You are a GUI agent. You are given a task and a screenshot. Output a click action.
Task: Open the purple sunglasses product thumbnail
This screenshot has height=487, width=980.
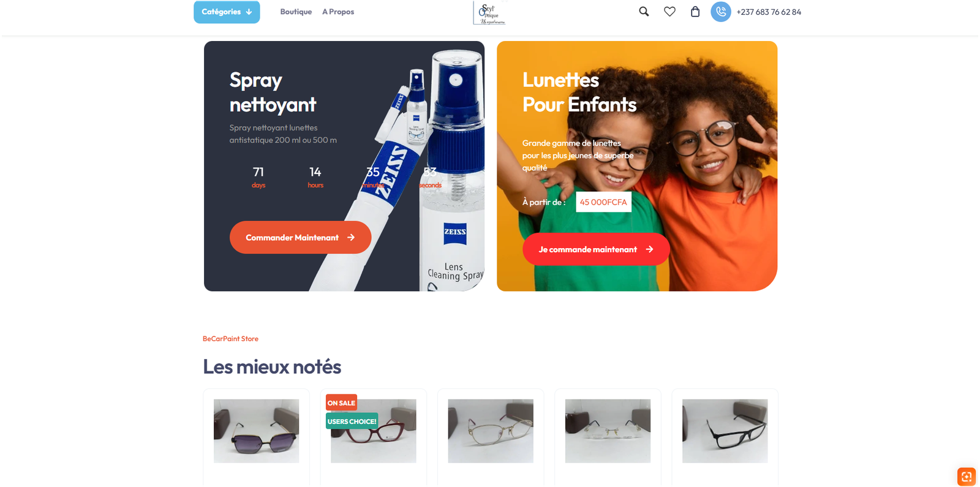256,431
